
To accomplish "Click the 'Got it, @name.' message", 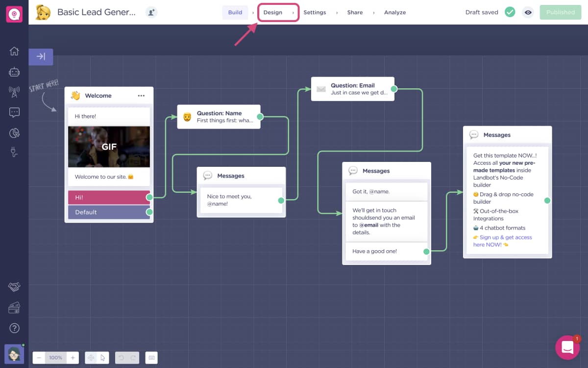I will click(x=387, y=191).
